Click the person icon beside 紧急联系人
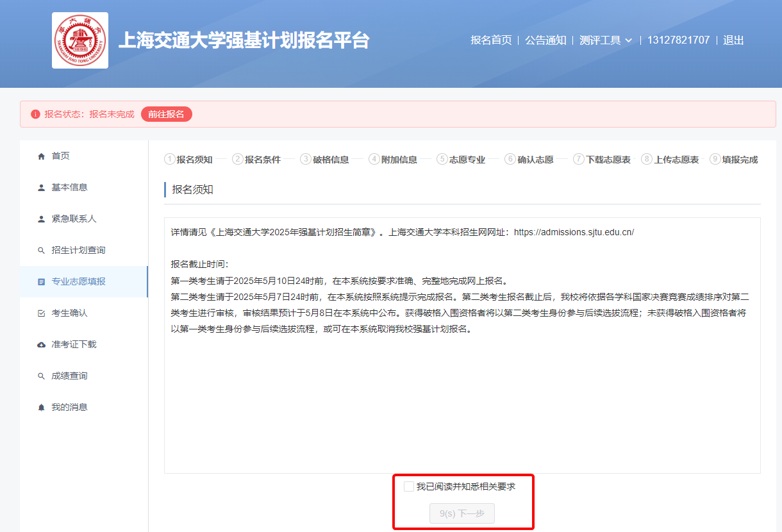Screen dimensions: 782x532 click(42, 219)
